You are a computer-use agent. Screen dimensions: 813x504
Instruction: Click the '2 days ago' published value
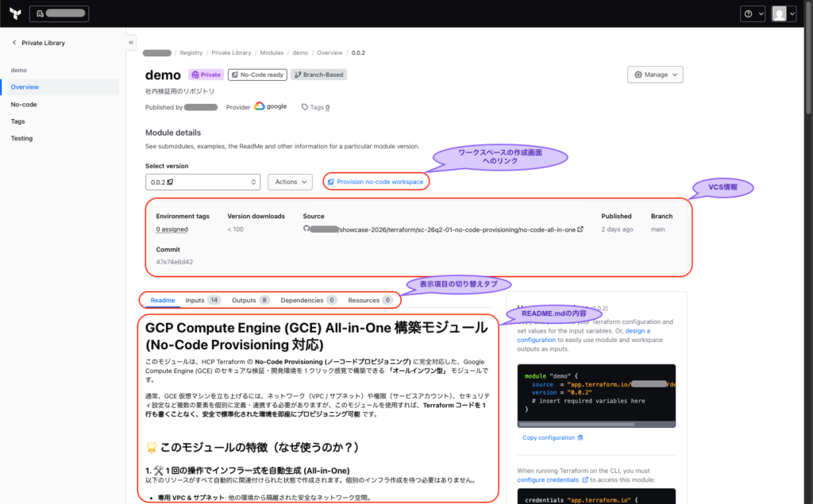pyautogui.click(x=617, y=229)
